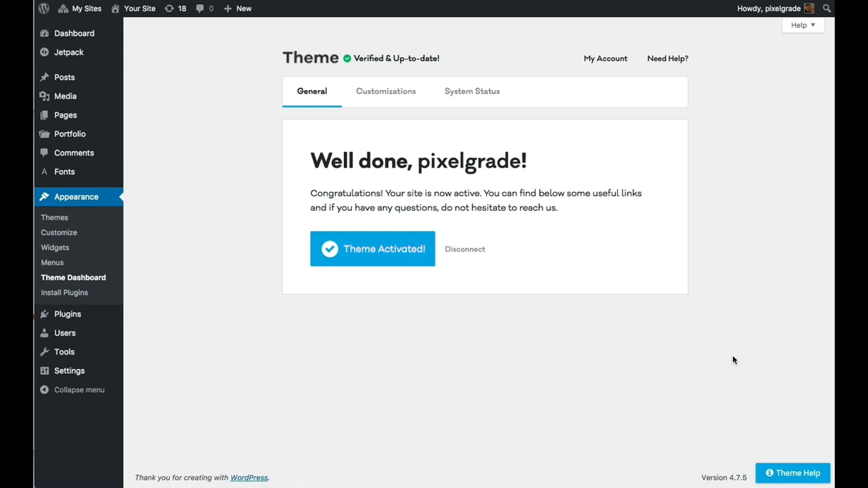Click the Appearance paintbrush icon
Image resolution: width=868 pixels, height=488 pixels.
point(44,197)
